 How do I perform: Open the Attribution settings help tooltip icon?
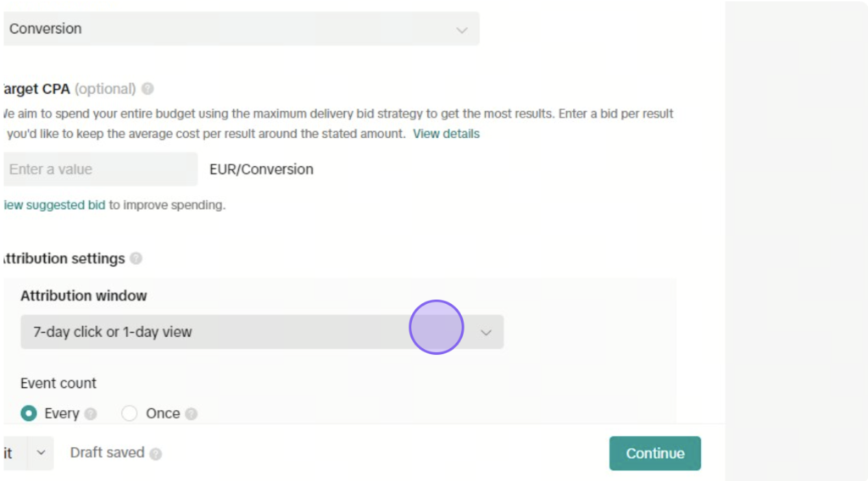click(x=136, y=258)
